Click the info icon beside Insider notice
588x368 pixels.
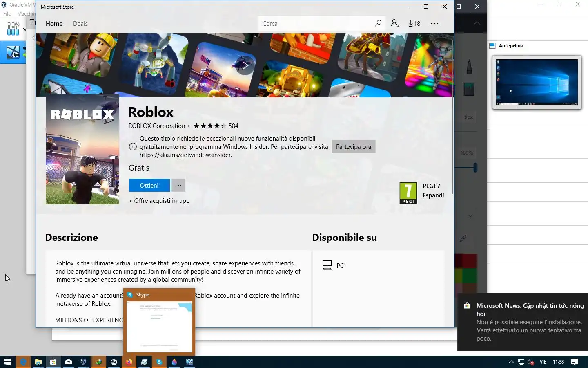tap(133, 147)
